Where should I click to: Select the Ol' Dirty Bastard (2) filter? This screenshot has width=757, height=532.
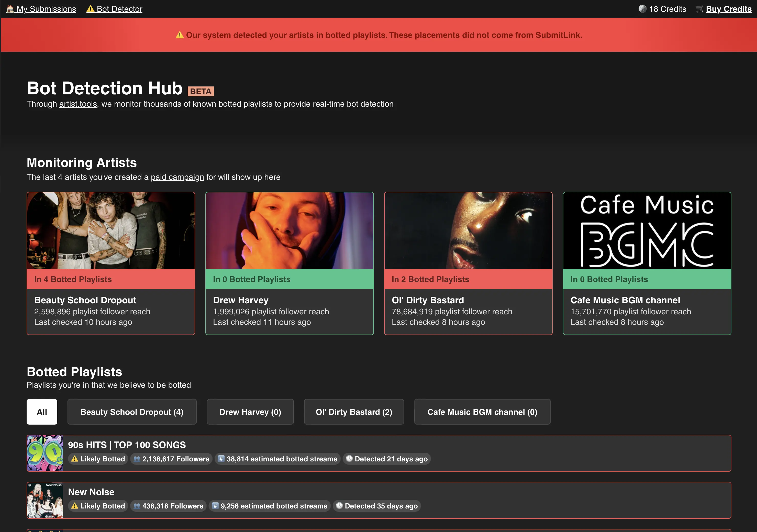click(354, 412)
